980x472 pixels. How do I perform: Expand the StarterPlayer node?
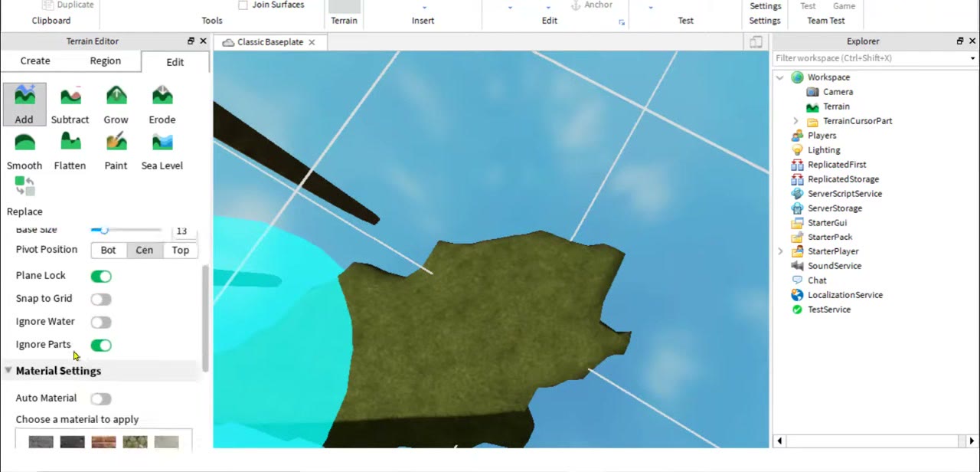(780, 251)
